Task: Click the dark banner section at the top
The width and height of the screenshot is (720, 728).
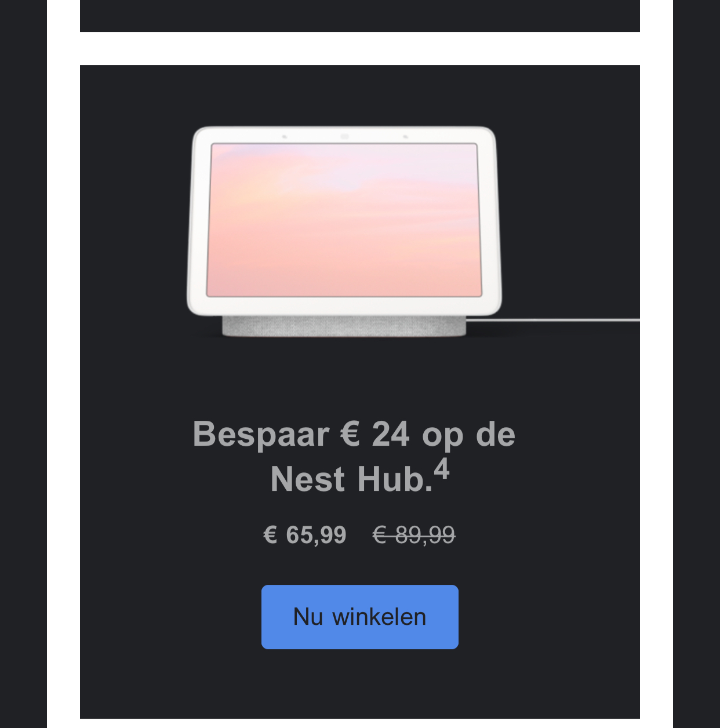Action: point(359,16)
